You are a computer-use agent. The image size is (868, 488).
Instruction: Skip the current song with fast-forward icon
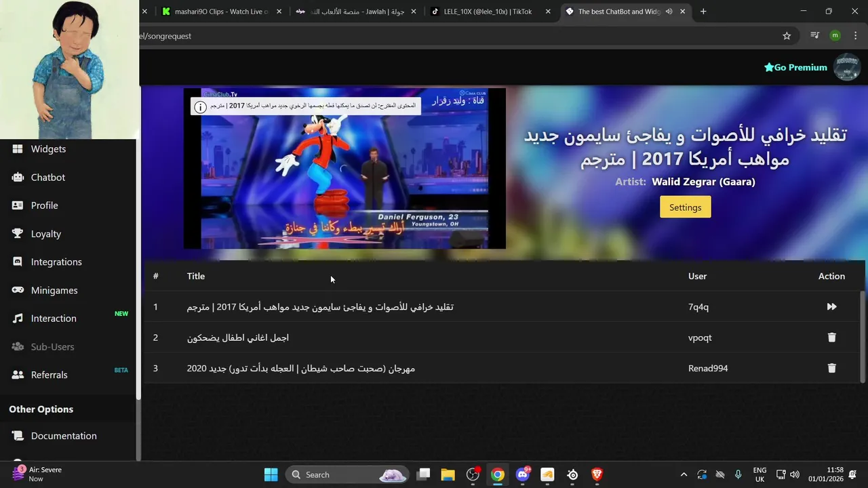tap(831, 307)
